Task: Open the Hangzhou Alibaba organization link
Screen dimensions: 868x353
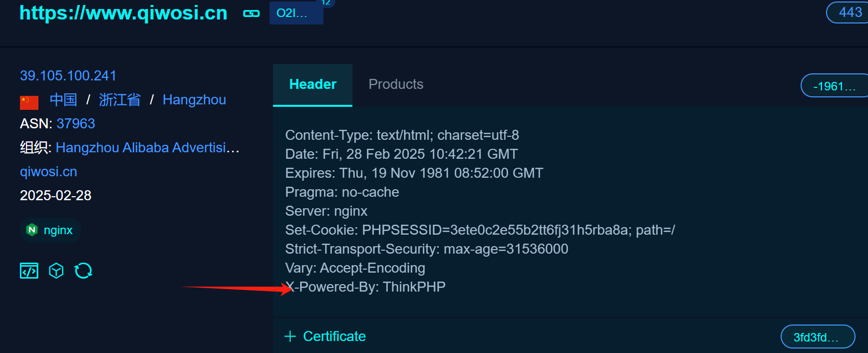Action: point(147,148)
